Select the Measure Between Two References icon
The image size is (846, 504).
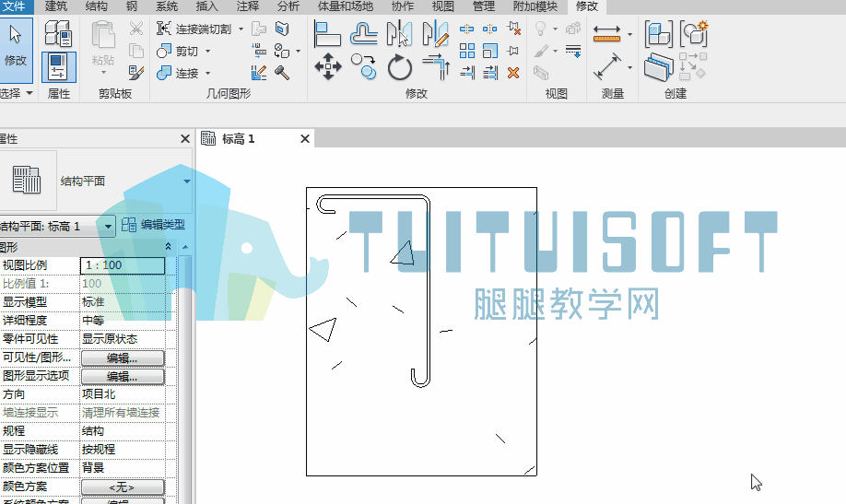[607, 67]
